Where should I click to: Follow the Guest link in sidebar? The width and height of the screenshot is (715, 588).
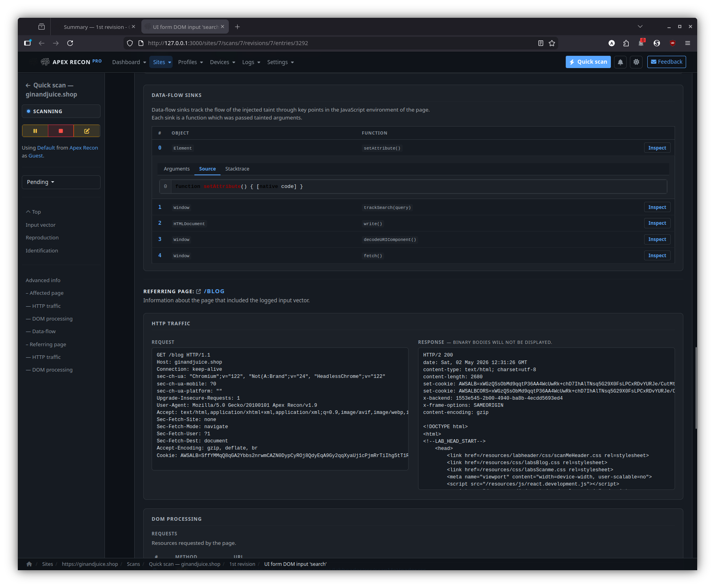[36, 156]
